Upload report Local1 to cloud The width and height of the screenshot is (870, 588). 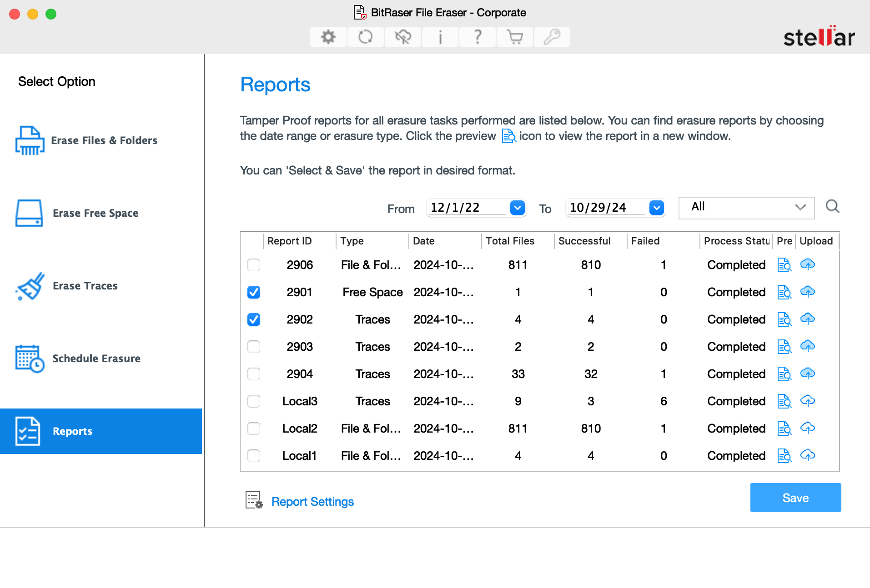click(x=808, y=455)
